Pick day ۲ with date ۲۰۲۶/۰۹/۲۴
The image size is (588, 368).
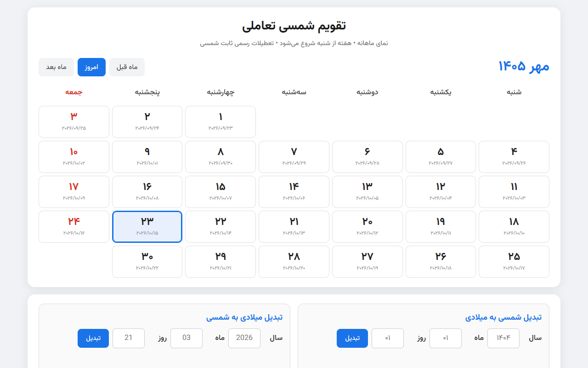pos(147,122)
